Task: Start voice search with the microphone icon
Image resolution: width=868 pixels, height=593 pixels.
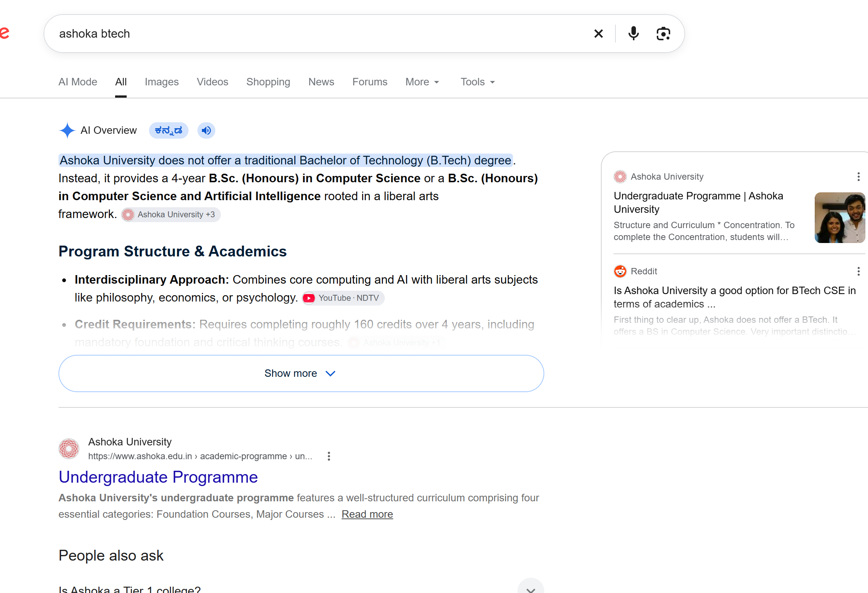Action: tap(633, 34)
